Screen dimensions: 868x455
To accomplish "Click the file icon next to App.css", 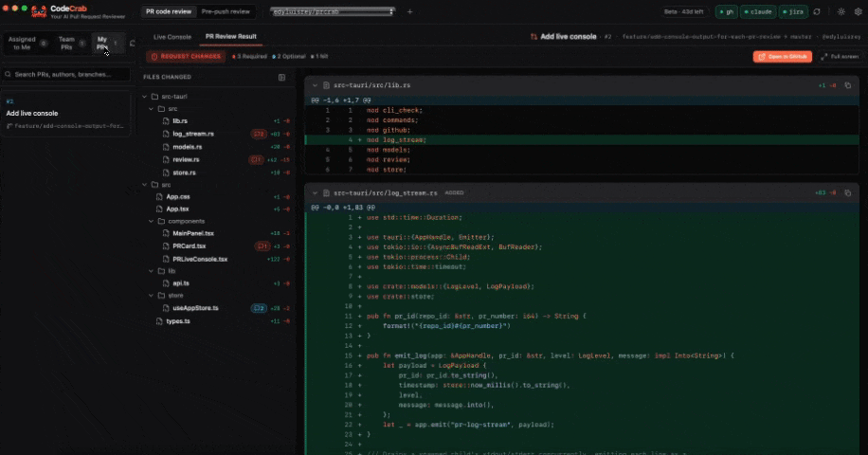I will click(159, 196).
